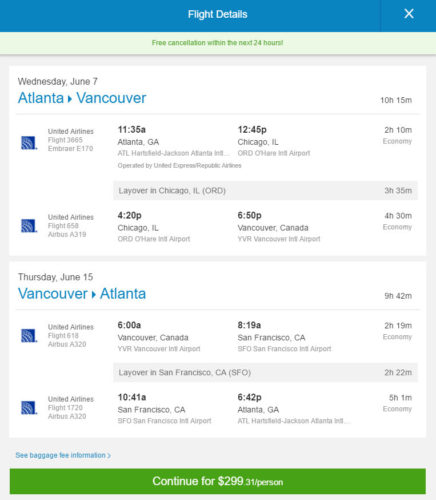Click the 11:35a Atlanta departure time
This screenshot has height=500, width=436.
pos(132,129)
